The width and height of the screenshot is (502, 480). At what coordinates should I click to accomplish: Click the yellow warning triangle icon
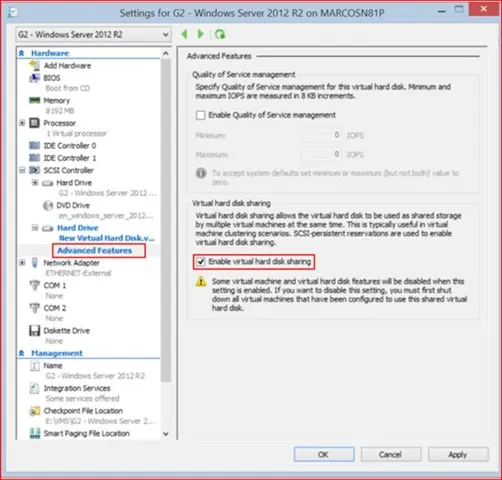tap(201, 281)
